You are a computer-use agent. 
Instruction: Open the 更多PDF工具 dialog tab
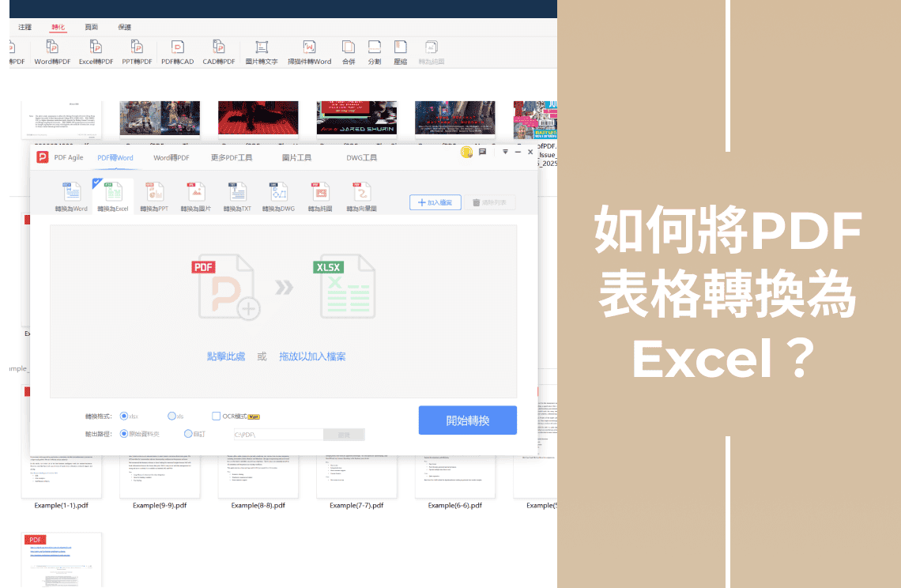click(x=232, y=158)
